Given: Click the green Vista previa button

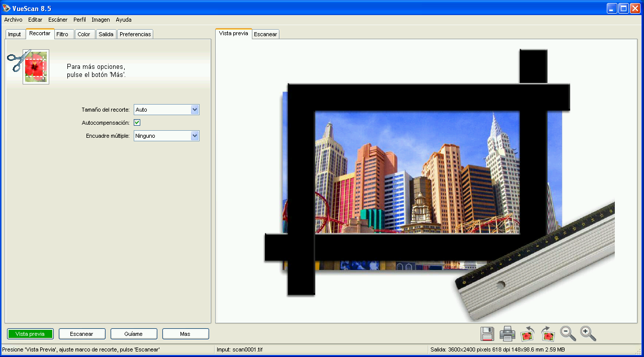Looking at the screenshot, I should (30, 334).
